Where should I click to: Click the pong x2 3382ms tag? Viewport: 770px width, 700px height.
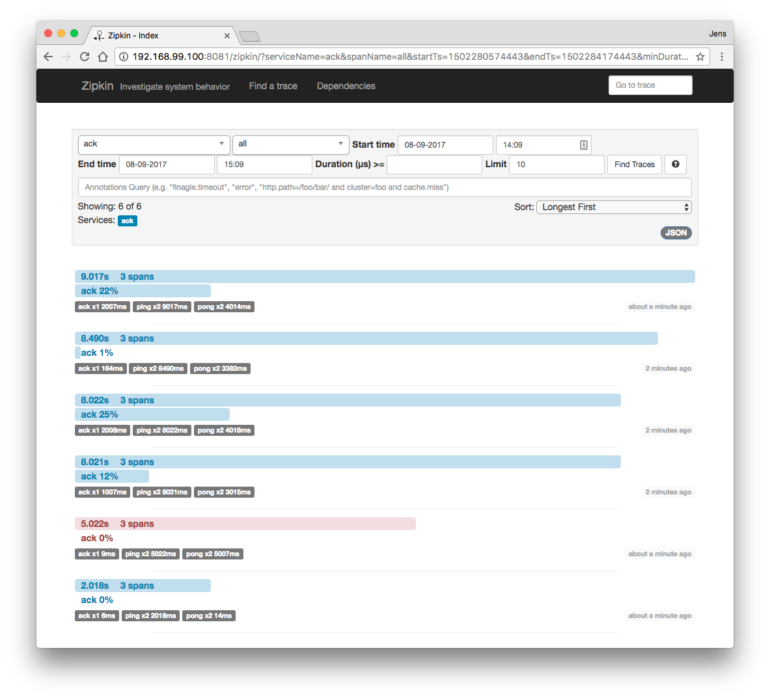pyautogui.click(x=220, y=369)
